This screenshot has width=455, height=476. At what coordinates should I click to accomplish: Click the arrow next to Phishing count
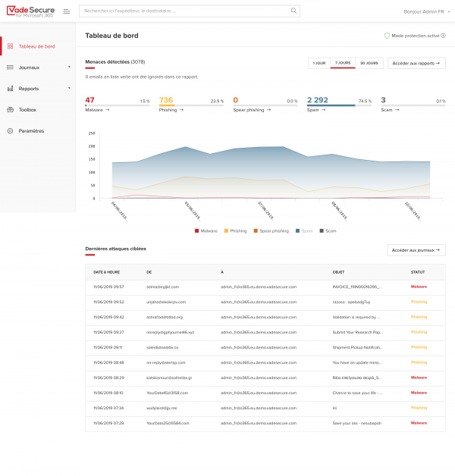[x=181, y=110]
